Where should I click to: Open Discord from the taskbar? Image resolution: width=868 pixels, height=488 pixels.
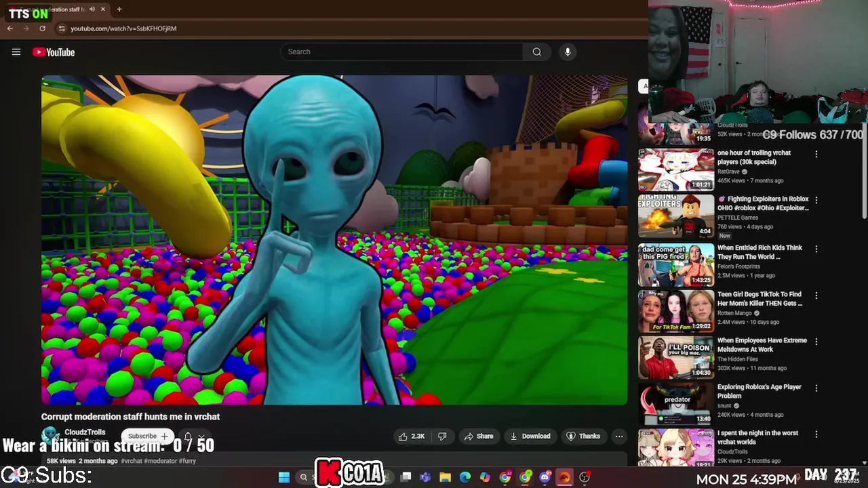click(x=545, y=477)
